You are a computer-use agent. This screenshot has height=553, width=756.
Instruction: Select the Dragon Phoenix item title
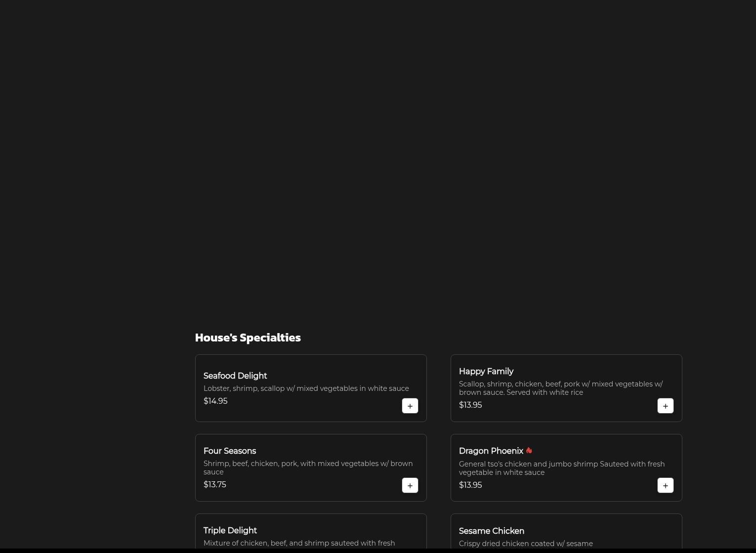(x=491, y=451)
